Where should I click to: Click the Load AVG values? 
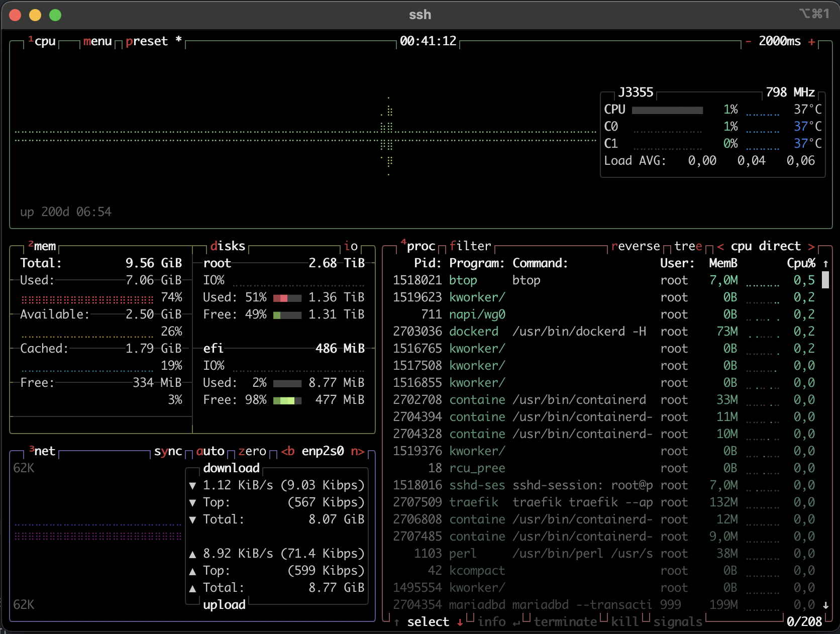pos(752,161)
